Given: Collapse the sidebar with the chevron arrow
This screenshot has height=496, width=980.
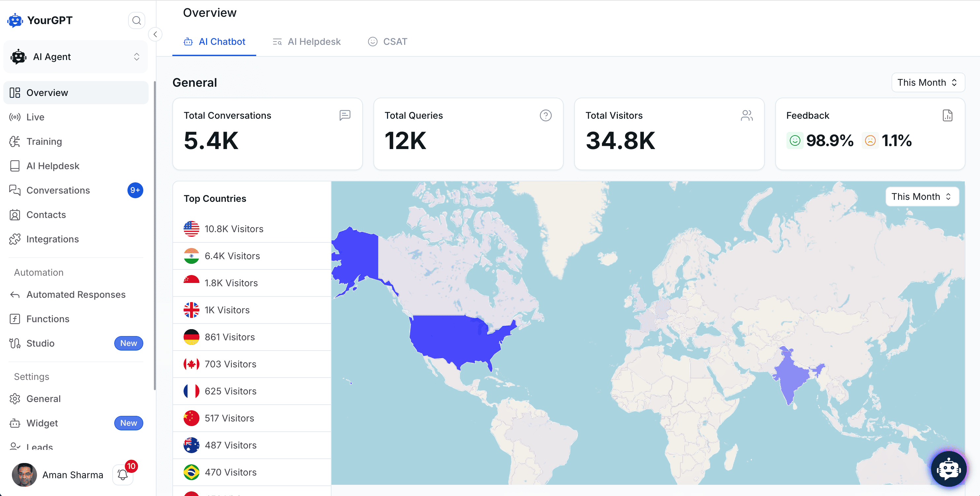Looking at the screenshot, I should pos(155,34).
